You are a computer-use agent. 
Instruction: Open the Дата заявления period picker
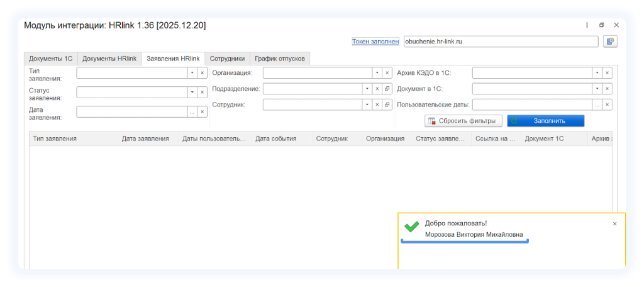coord(192,112)
